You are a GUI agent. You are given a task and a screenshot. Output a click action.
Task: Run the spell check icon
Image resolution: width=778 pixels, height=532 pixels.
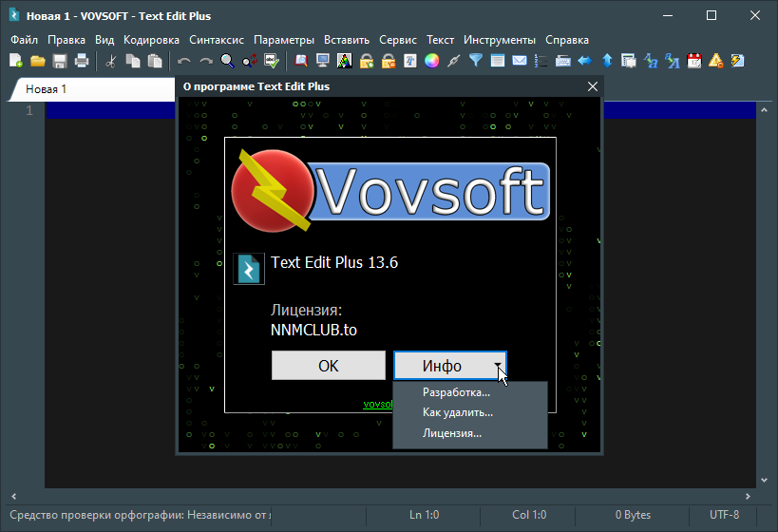(x=272, y=61)
